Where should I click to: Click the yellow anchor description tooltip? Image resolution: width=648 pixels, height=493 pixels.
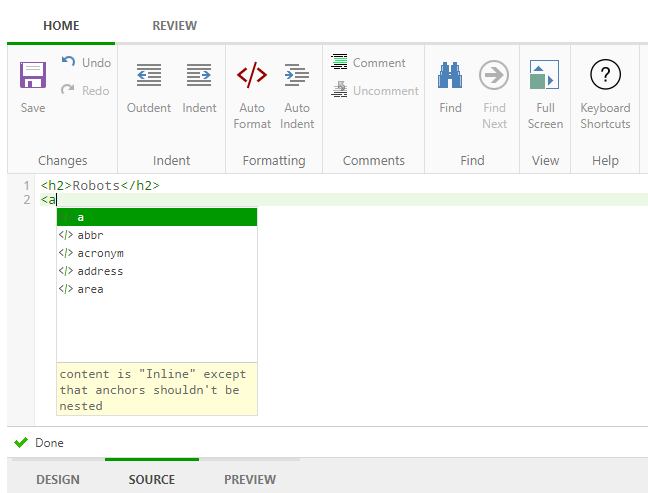click(157, 389)
